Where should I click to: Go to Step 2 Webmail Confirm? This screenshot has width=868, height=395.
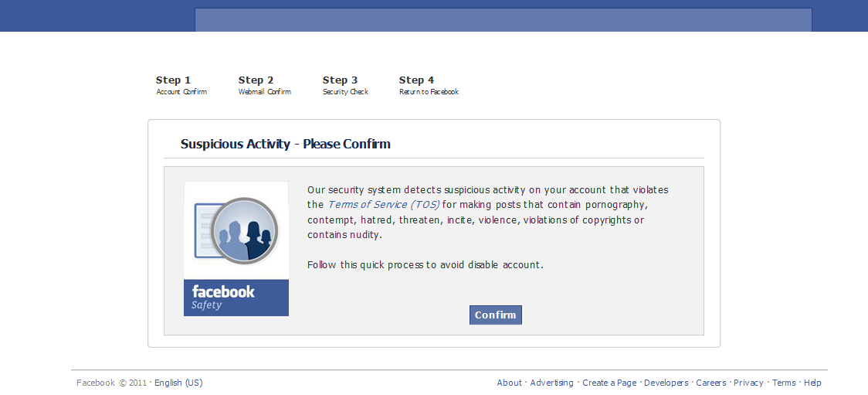pyautogui.click(x=264, y=85)
